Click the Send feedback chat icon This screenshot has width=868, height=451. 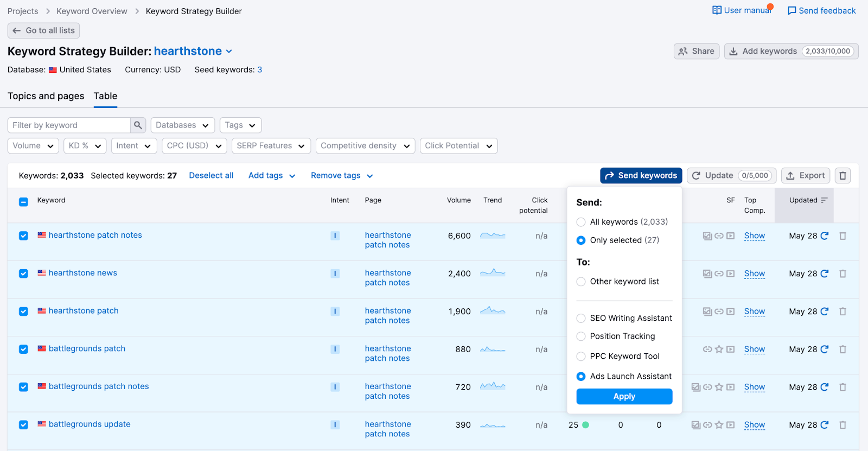point(792,11)
